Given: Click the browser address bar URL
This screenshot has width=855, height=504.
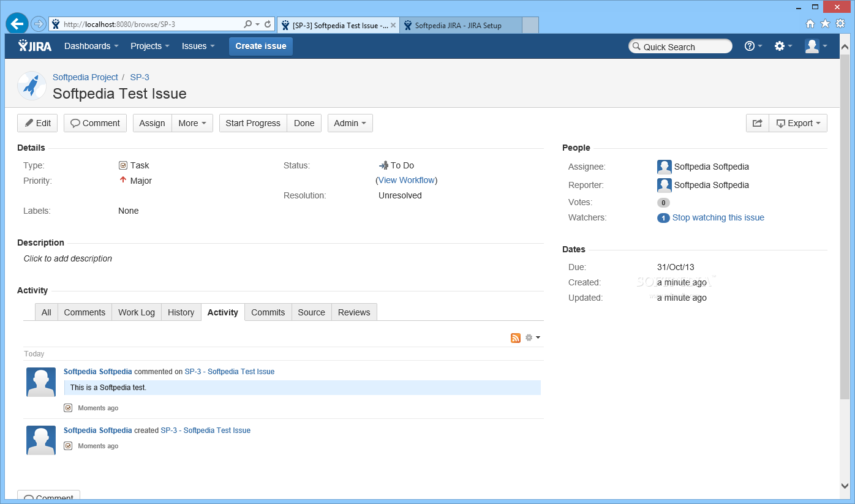Looking at the screenshot, I should pyautogui.click(x=119, y=24).
